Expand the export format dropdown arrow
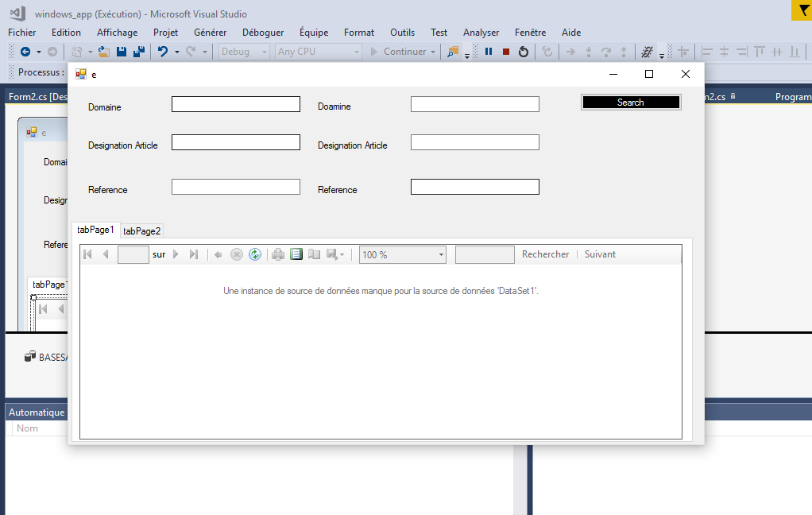812x515 pixels. [341, 254]
